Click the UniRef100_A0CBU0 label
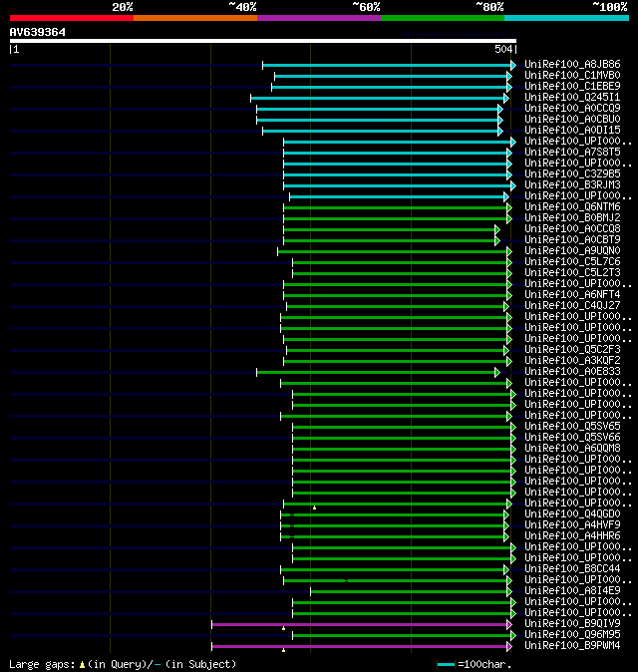Viewport: 638px width, 672px height. tap(572, 119)
